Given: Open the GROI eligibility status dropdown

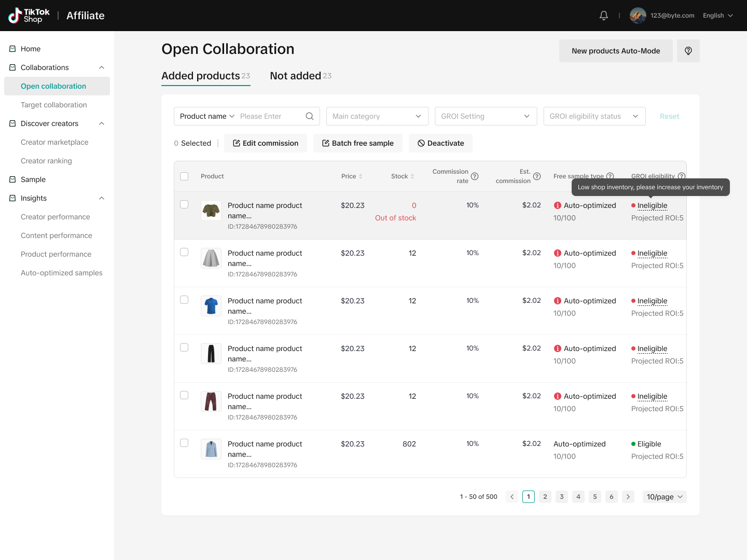Looking at the screenshot, I should tap(594, 116).
